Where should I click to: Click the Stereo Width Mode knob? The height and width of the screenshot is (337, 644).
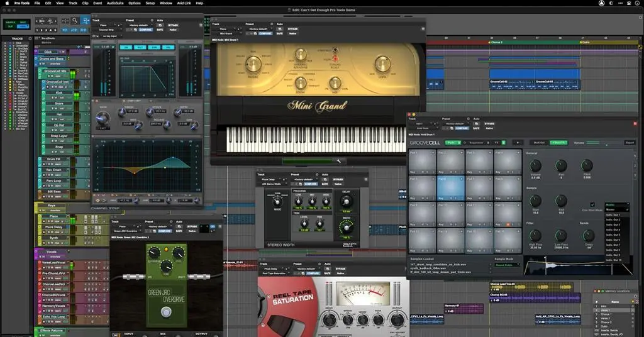coord(277,202)
